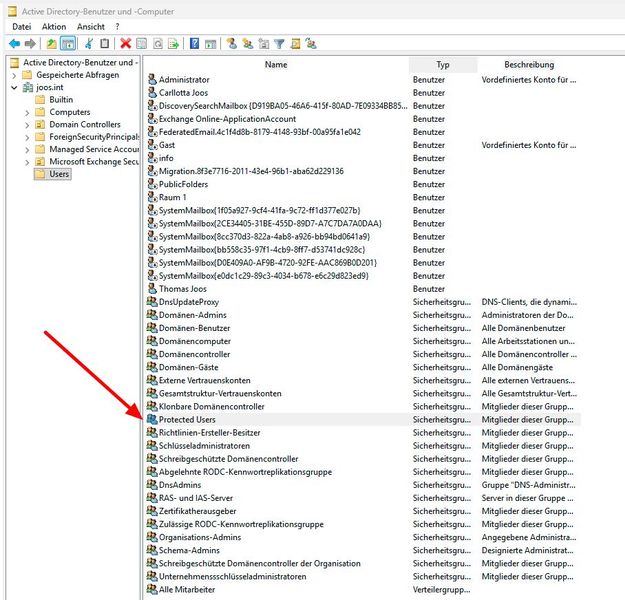Sort by the Name column header
The height and width of the screenshot is (600, 625).
[x=276, y=64]
